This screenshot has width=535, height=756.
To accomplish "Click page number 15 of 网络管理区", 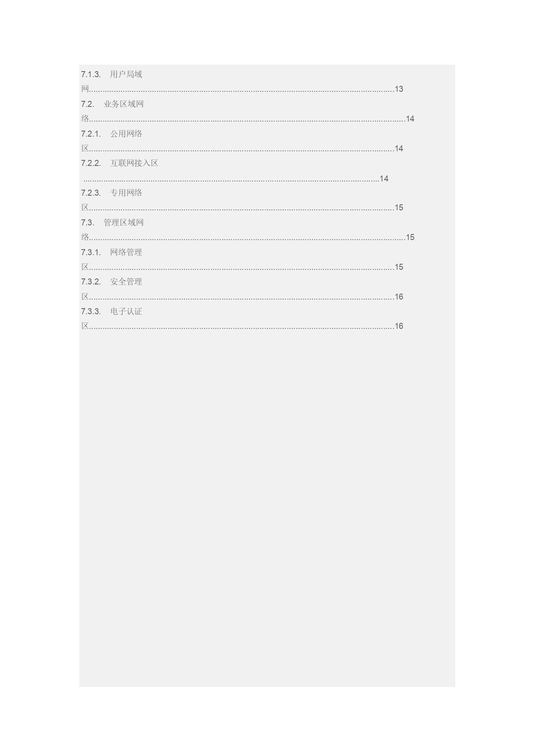I will pyautogui.click(x=399, y=267).
